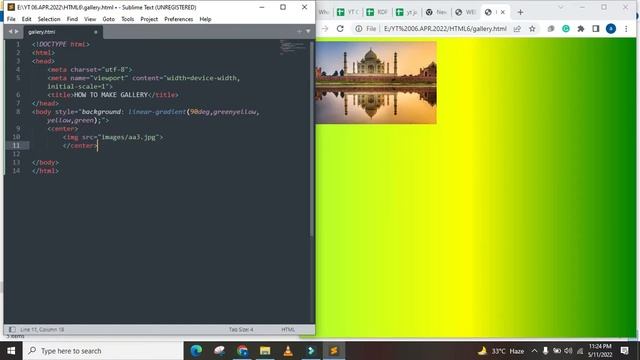Go to previous tab with left arrow

(x=10, y=31)
